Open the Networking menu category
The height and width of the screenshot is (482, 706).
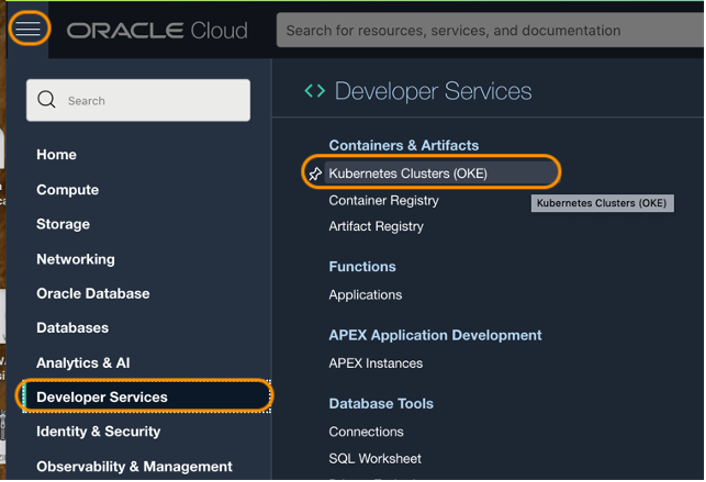pos(75,259)
